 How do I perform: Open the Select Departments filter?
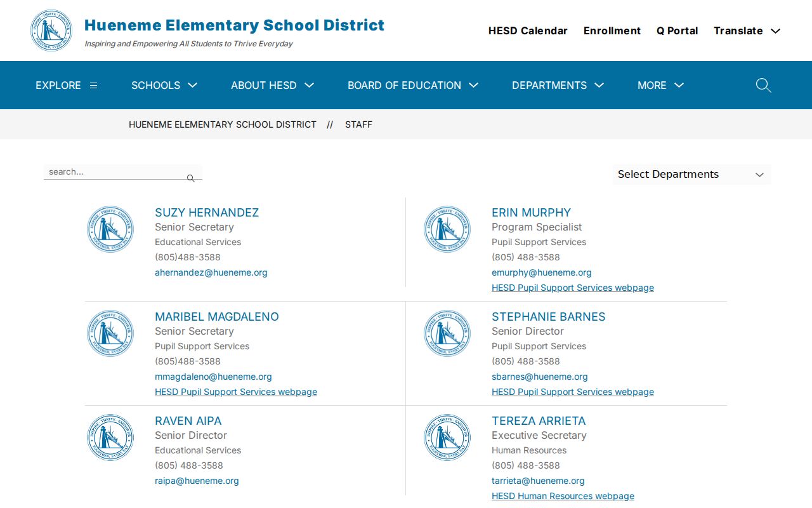point(691,175)
